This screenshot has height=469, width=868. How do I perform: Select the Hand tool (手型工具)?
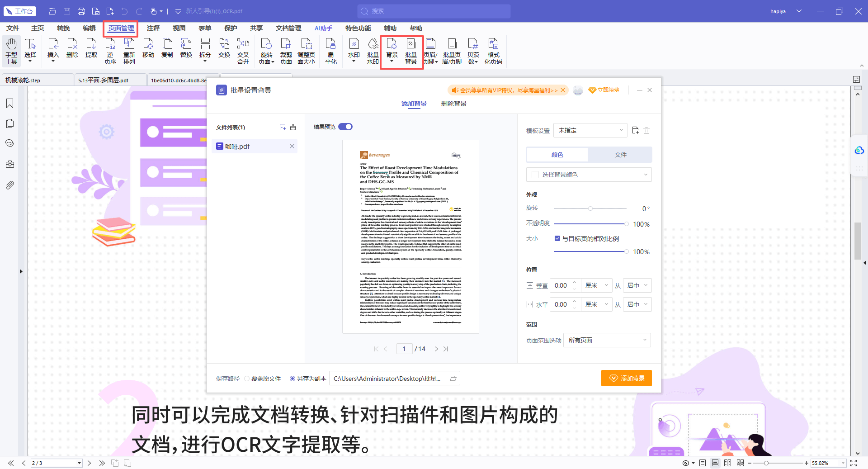click(11, 51)
